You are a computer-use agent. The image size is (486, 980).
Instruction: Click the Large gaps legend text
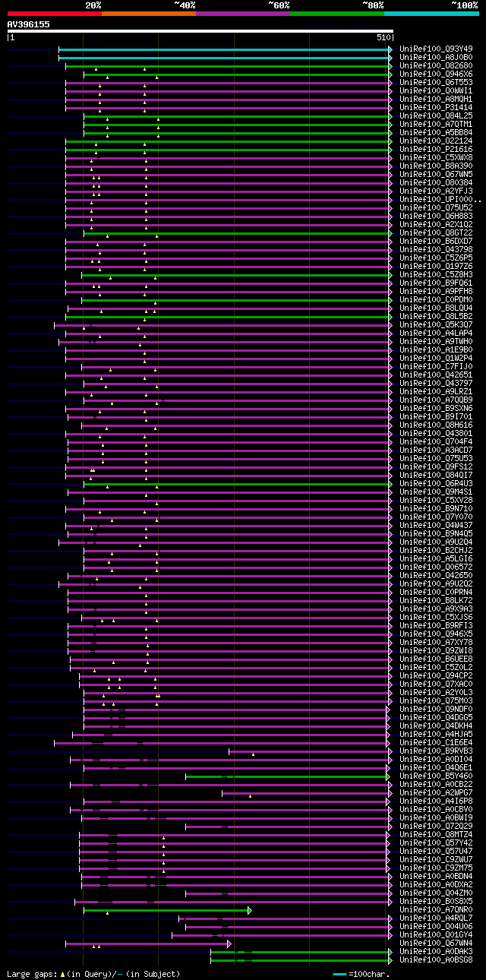click(x=93, y=973)
